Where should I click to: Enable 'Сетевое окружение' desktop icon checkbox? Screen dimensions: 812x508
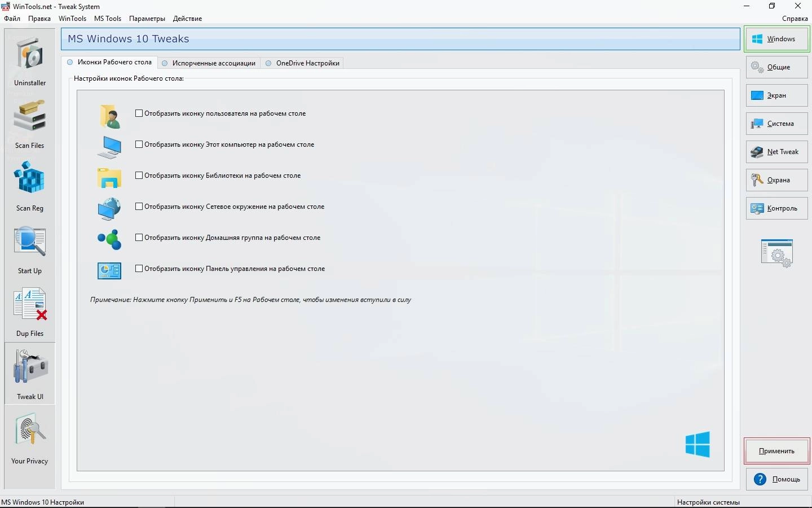tap(139, 207)
